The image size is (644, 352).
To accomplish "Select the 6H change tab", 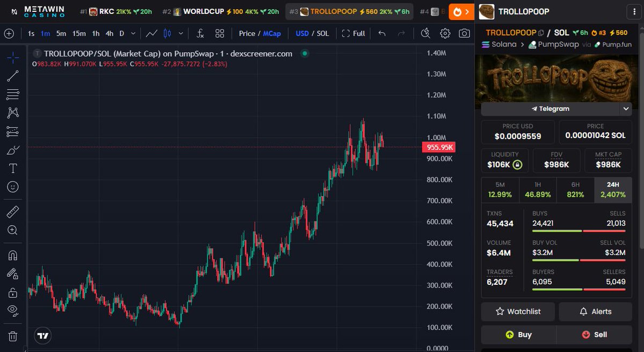I will (x=575, y=190).
